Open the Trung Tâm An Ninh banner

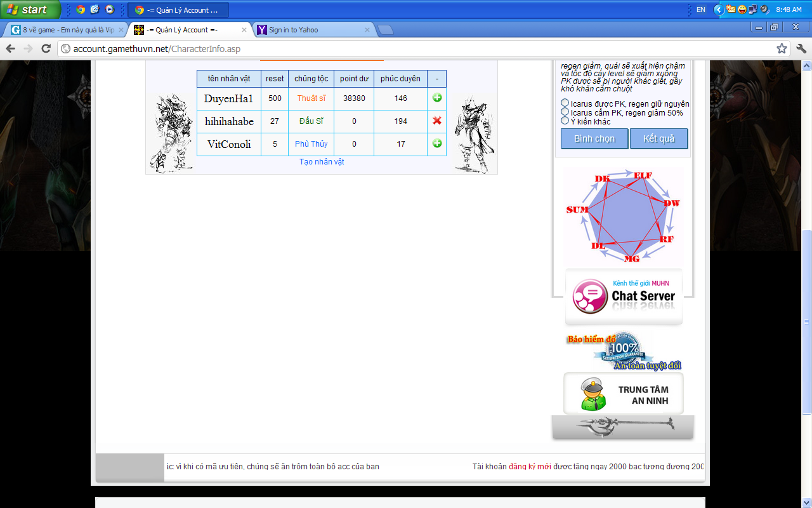tap(624, 394)
